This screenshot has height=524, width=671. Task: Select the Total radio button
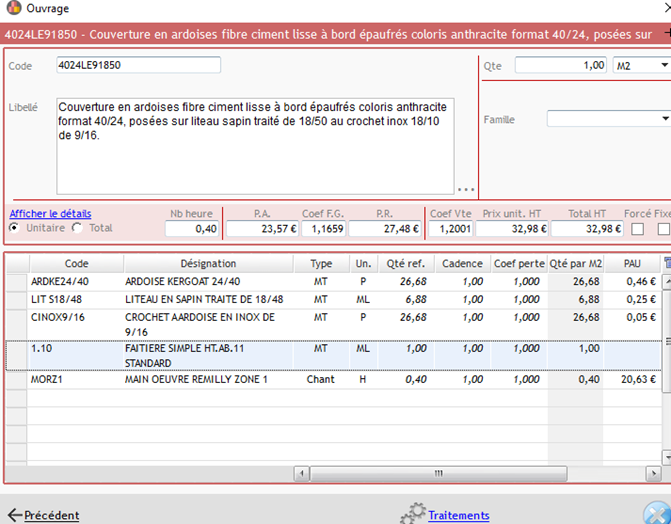point(77,228)
